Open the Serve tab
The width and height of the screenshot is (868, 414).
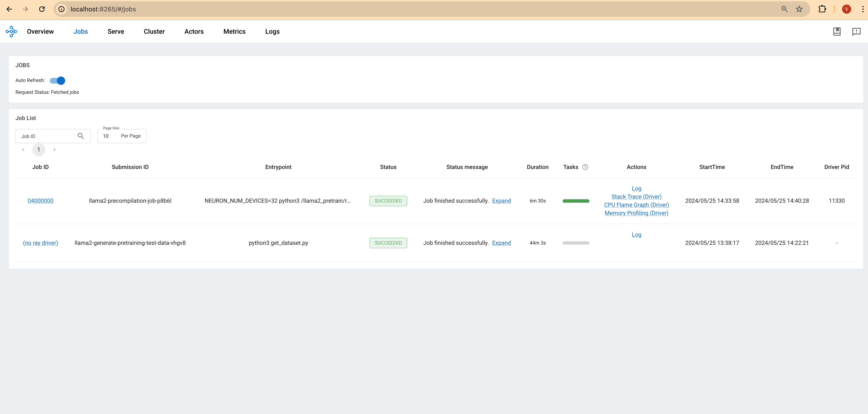116,31
